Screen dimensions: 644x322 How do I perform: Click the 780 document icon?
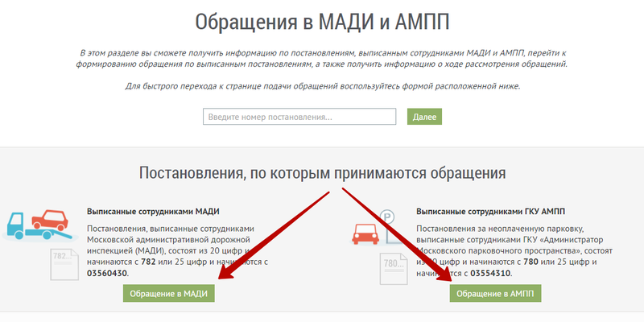[394, 269]
